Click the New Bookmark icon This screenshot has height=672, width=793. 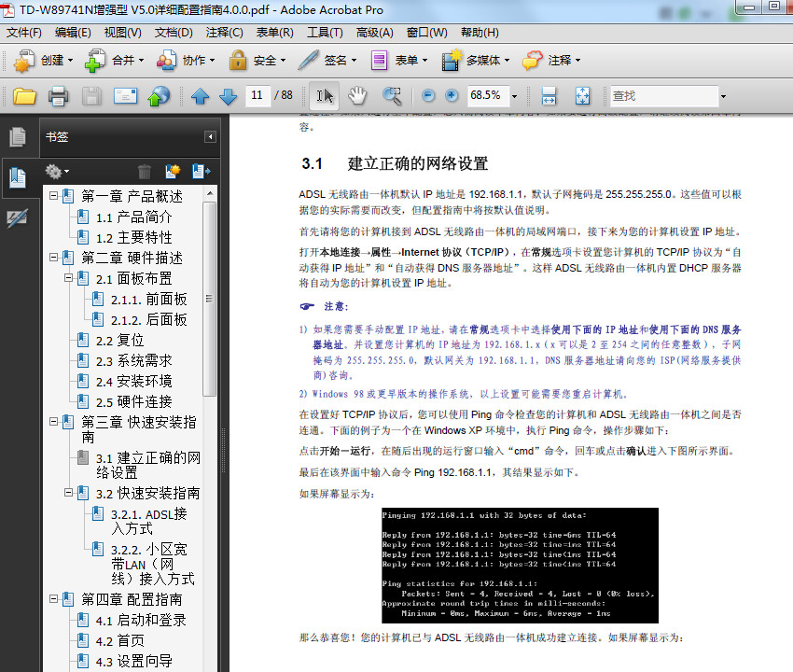coord(173,172)
